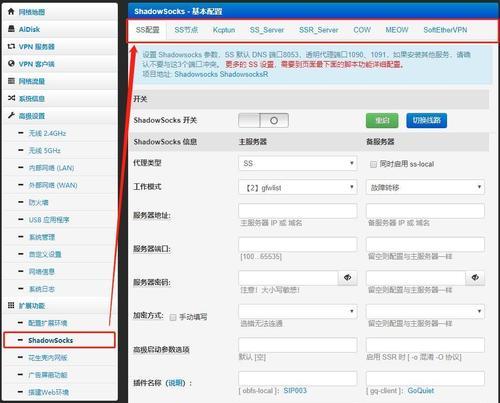Open 无线 5GHz settings
Viewport: 500px width, 403px height.
(x=44, y=151)
